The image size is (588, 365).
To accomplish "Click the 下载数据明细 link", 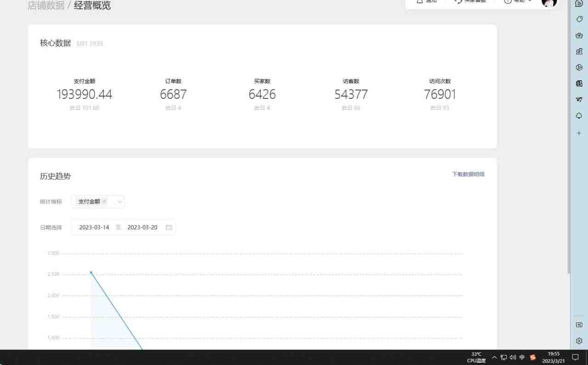I will 468,174.
